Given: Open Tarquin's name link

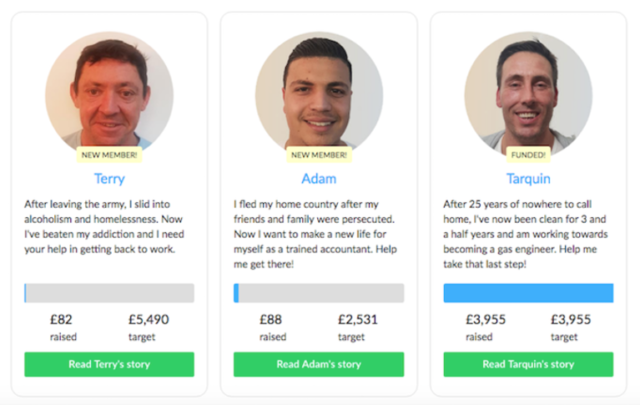Looking at the screenshot, I should pyautogui.click(x=529, y=179).
